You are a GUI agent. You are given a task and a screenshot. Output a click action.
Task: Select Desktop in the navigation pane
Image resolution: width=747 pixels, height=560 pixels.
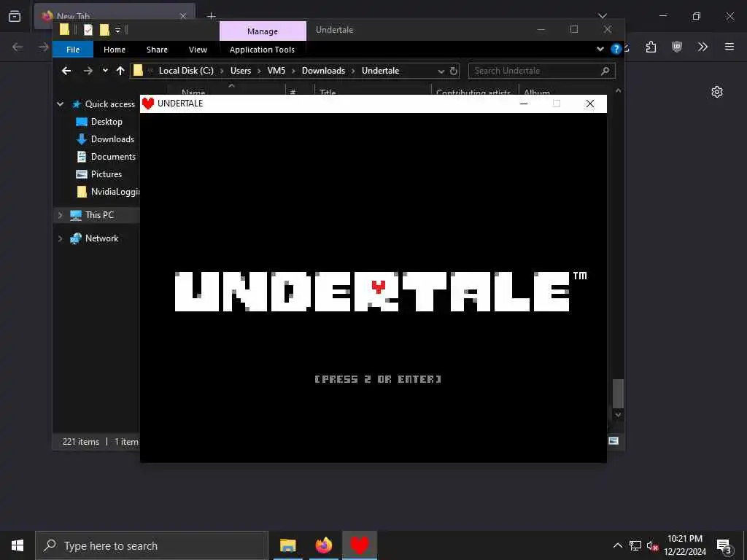point(107,122)
